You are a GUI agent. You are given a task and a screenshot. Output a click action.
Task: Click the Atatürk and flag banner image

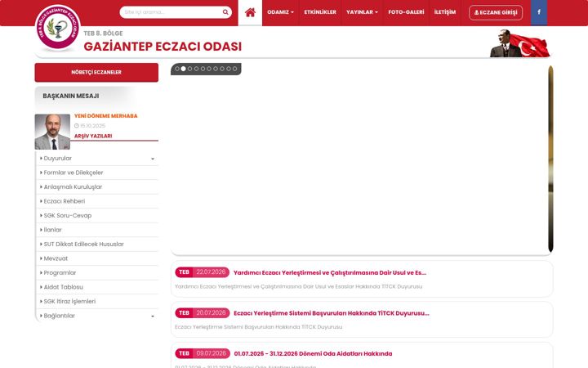(519, 43)
